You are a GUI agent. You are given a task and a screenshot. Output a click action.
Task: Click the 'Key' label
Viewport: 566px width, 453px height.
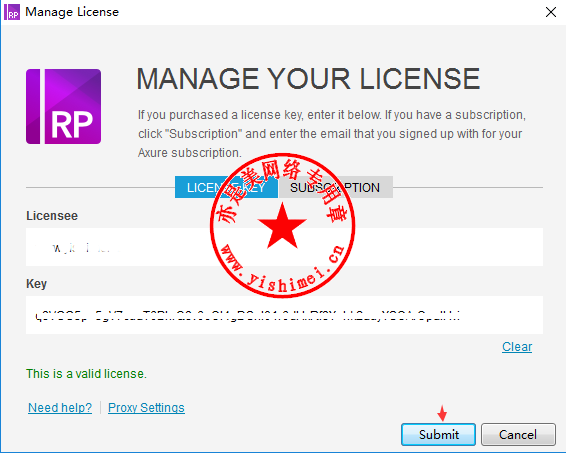(36, 284)
